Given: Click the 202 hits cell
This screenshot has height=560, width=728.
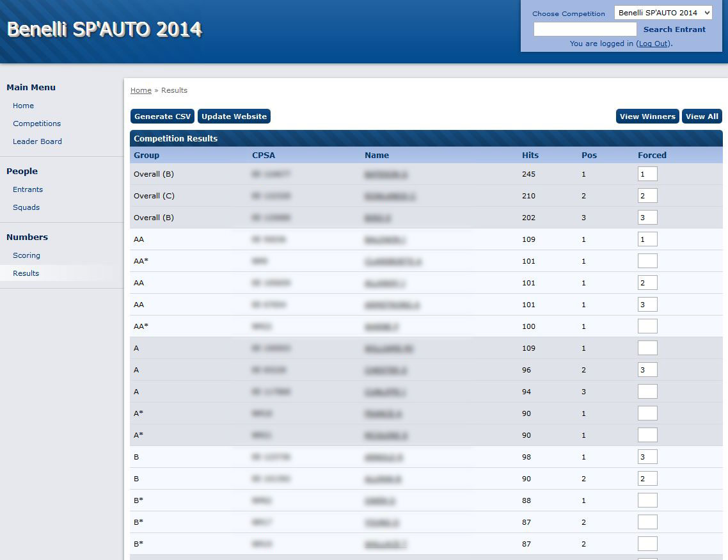Looking at the screenshot, I should coord(528,218).
